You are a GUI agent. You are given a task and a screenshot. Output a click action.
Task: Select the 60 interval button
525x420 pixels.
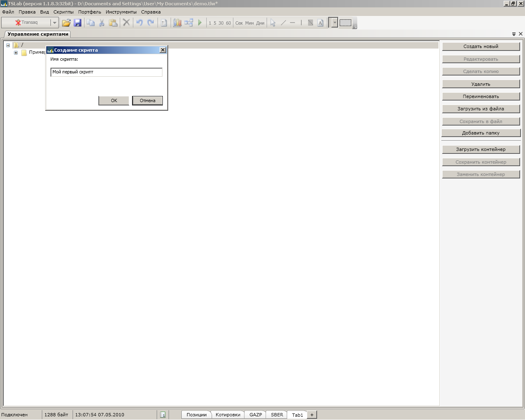tap(228, 23)
